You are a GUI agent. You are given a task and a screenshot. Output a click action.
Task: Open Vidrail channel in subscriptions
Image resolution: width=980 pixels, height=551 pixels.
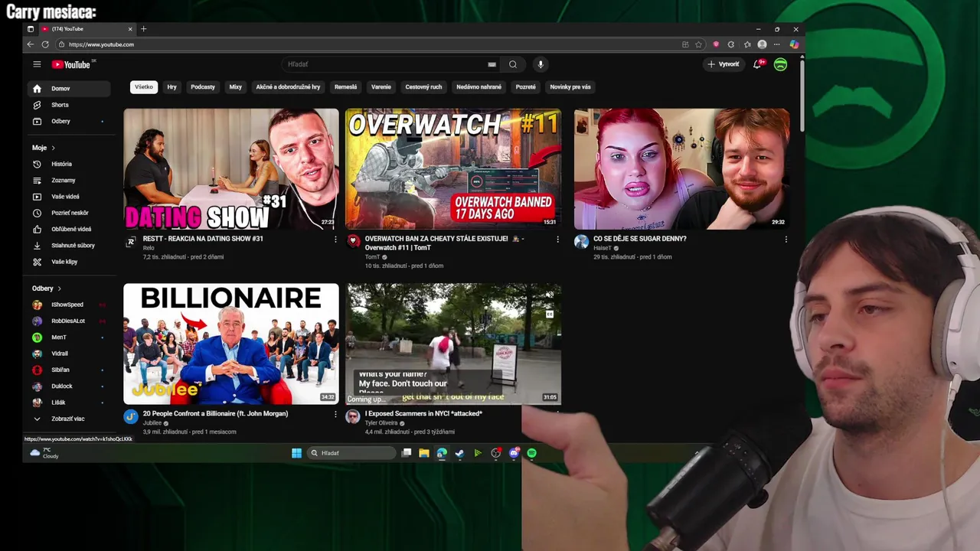(x=69, y=354)
